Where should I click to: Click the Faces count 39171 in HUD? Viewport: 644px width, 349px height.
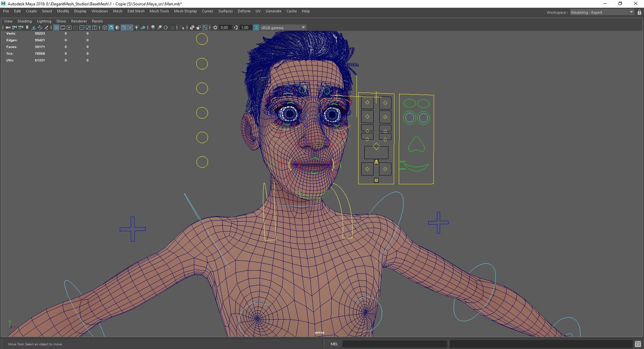(40, 47)
